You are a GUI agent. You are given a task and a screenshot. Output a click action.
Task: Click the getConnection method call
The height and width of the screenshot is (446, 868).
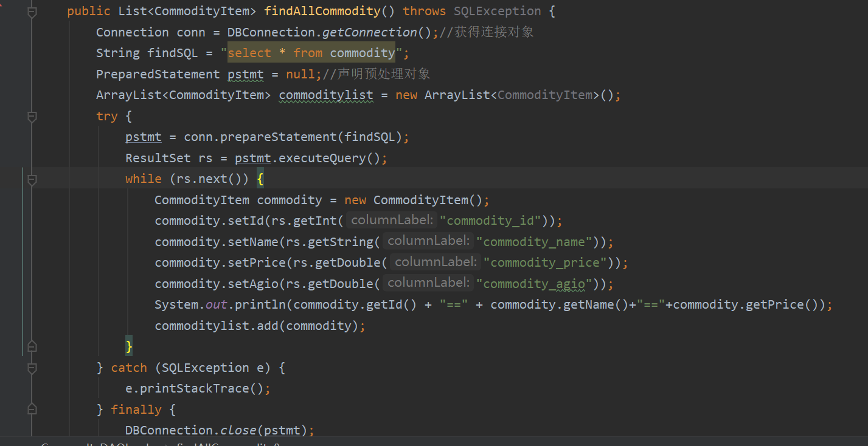[369, 32]
